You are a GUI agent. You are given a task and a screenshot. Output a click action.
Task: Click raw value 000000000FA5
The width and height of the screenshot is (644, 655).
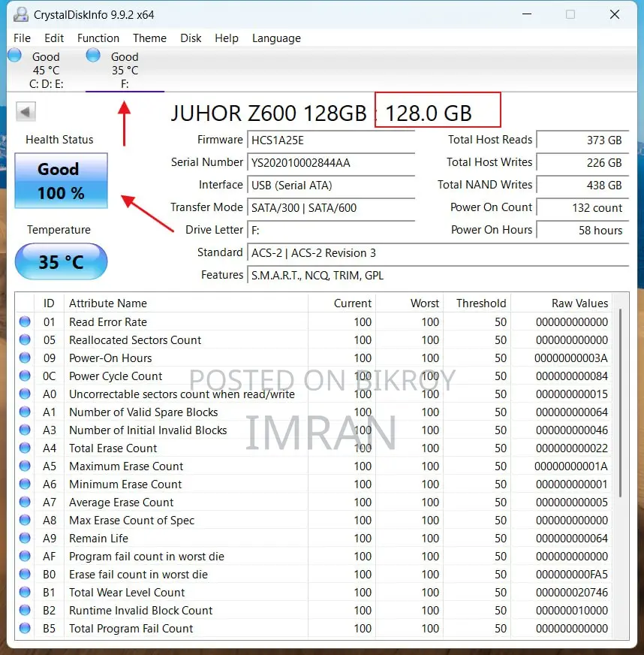(x=572, y=575)
